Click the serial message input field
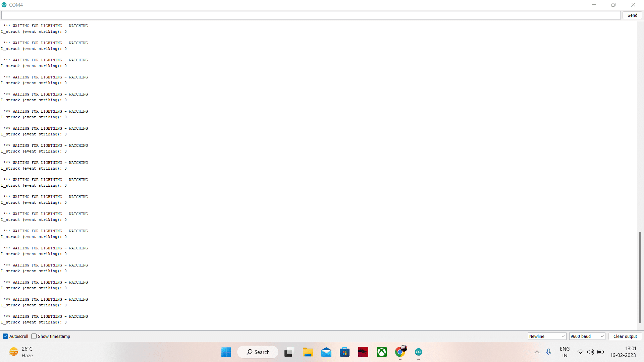The width and height of the screenshot is (644, 362). [311, 15]
